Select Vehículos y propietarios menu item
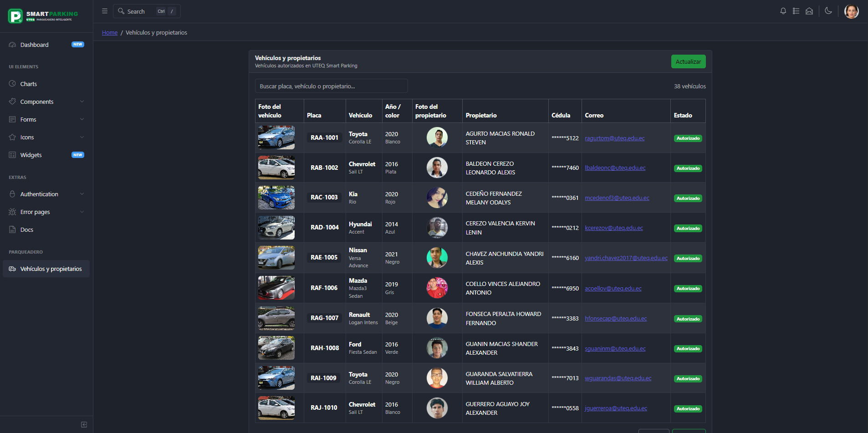Image resolution: width=868 pixels, height=433 pixels. 46,269
